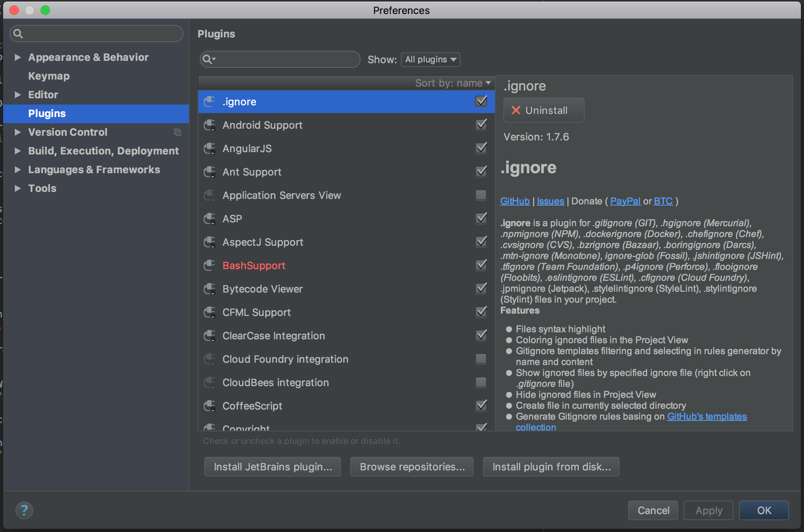Click the help question mark icon
Viewport: 804px width, 532px height.
[24, 510]
